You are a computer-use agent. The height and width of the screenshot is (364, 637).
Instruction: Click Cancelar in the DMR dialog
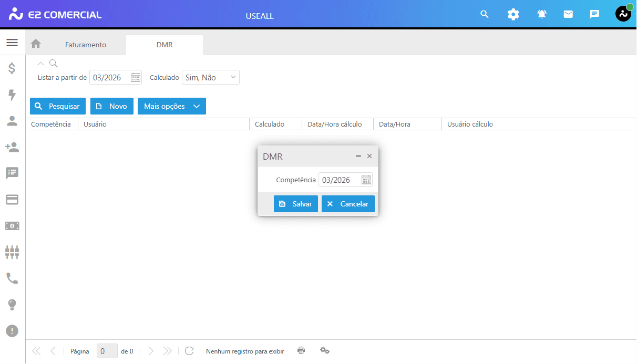point(348,204)
